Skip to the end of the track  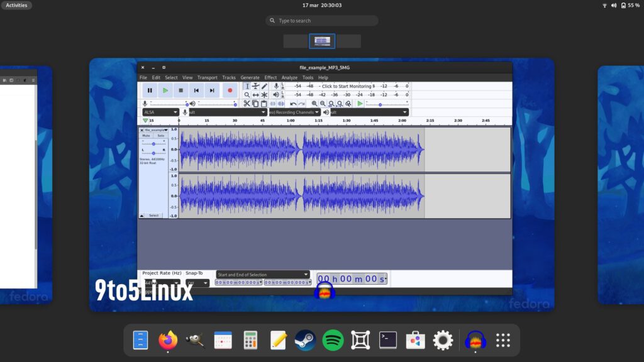212,90
